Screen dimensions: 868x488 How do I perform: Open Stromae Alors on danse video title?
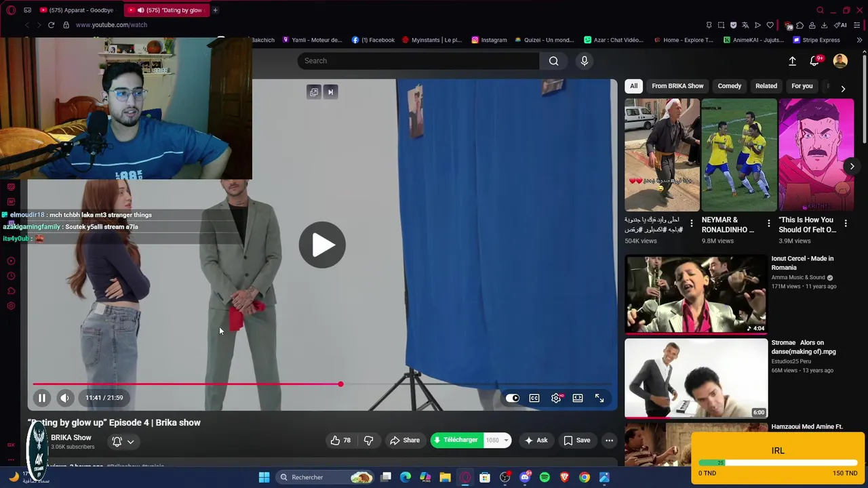tap(804, 347)
